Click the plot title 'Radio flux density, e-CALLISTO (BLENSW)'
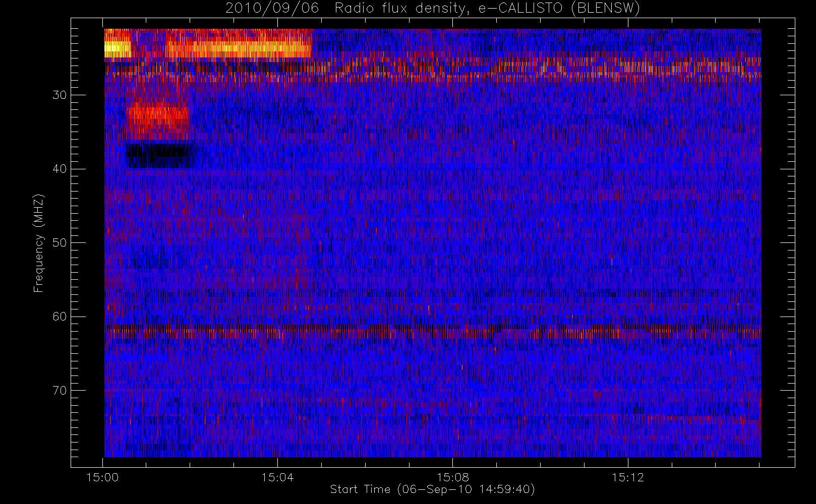The image size is (816, 504). coord(487,8)
